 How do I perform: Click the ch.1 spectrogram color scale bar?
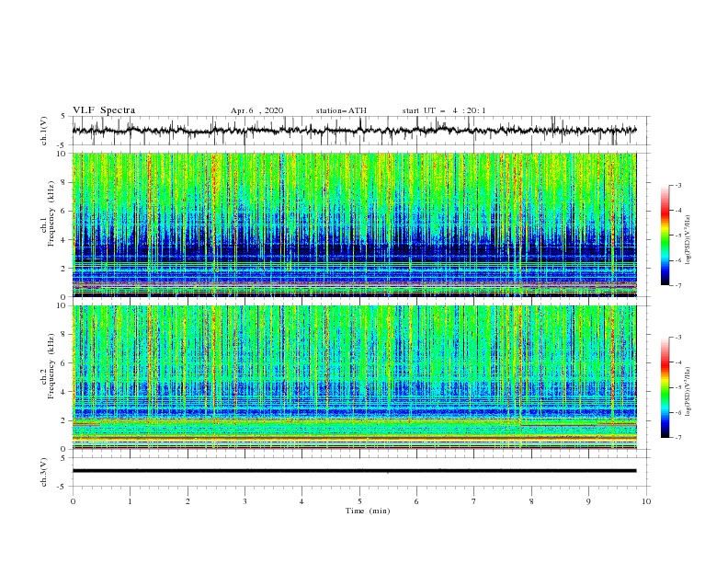click(665, 236)
